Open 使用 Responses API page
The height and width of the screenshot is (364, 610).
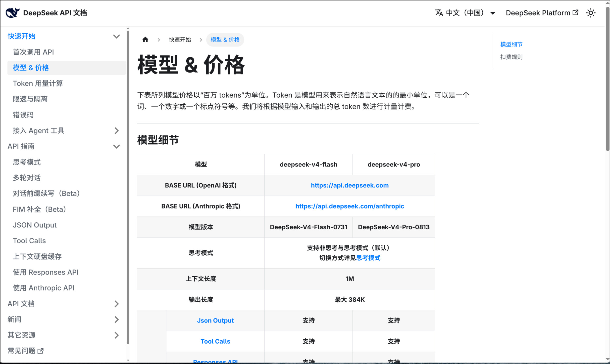pos(46,272)
